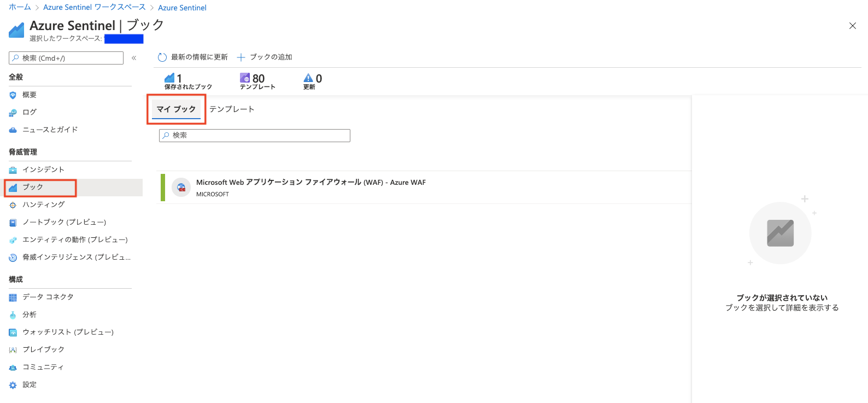Click the エンティティの動作 icon
Viewport: 868px width, 403px height.
tap(13, 240)
